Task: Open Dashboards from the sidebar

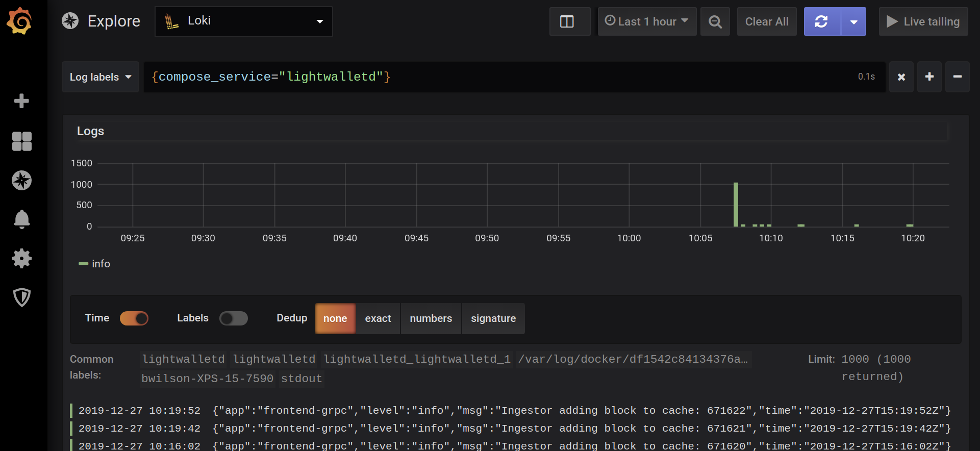Action: click(x=21, y=141)
